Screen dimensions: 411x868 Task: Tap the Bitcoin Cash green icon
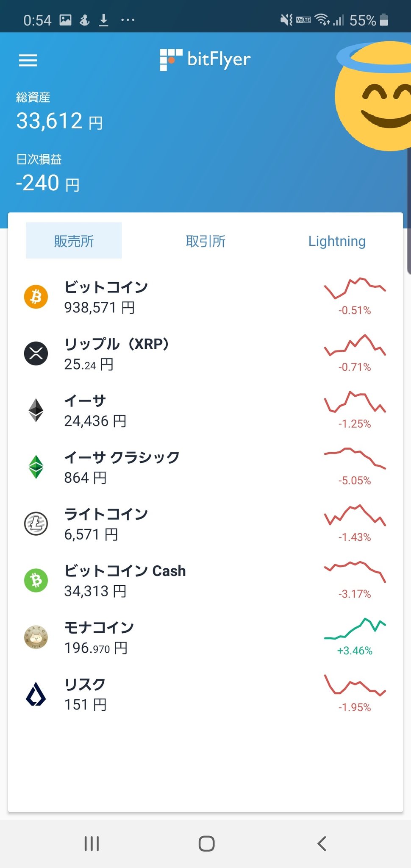[36, 581]
